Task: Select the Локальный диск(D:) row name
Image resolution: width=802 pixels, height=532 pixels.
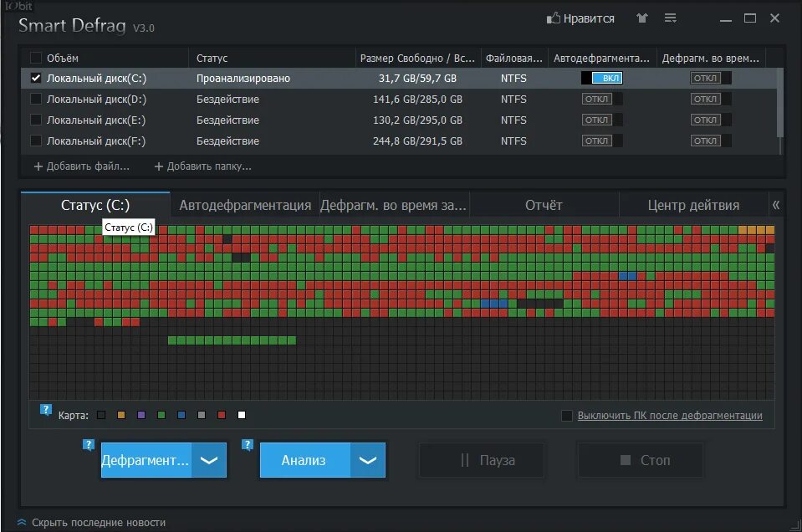Action: 97,99
